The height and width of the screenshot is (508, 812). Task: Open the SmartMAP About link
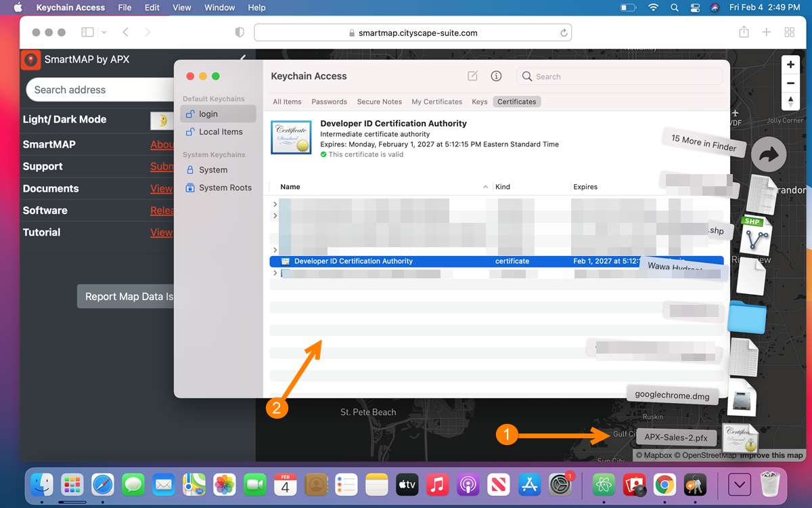click(x=162, y=144)
